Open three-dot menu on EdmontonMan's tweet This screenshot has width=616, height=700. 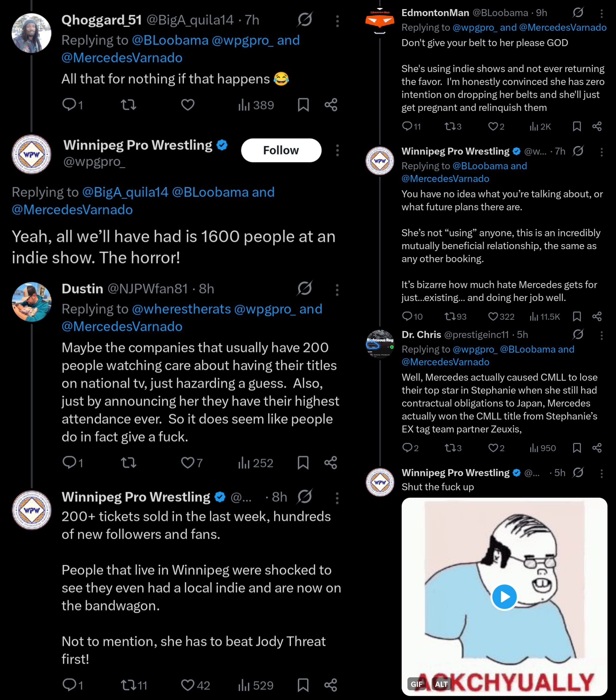(601, 13)
